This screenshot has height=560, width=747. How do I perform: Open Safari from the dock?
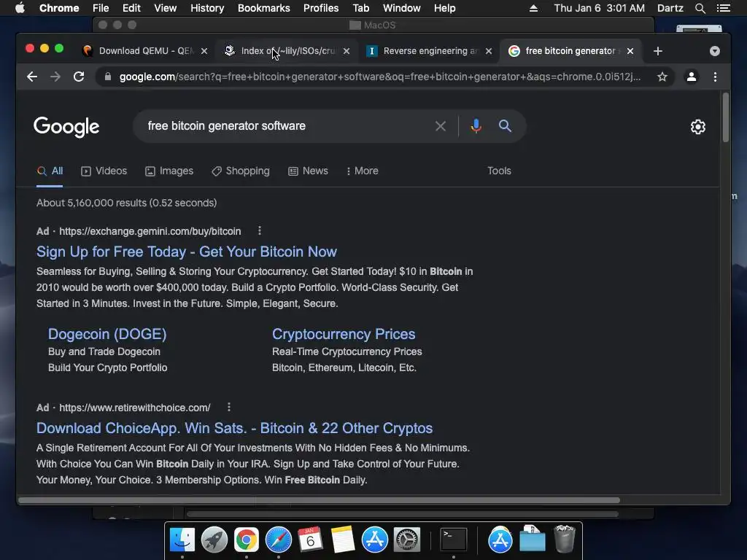point(279,540)
